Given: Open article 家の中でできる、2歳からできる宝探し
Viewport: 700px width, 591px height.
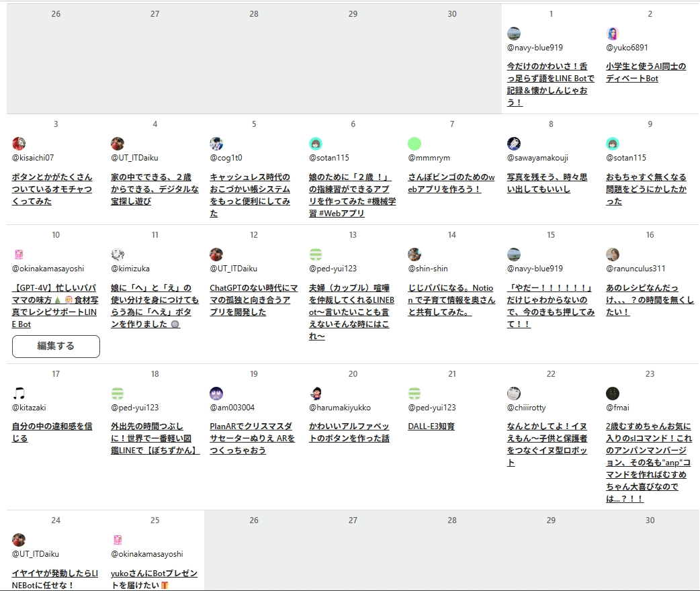Looking at the screenshot, I should coord(155,189).
